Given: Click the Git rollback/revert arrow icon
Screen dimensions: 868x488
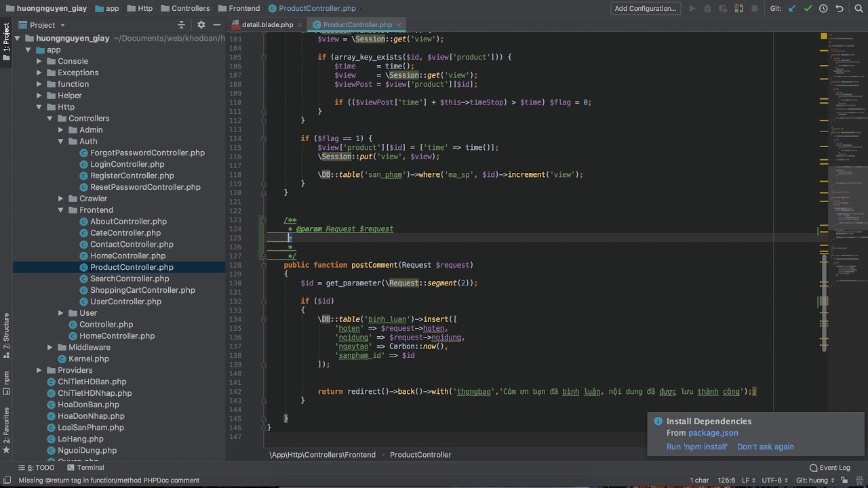Looking at the screenshot, I should coord(840,9).
